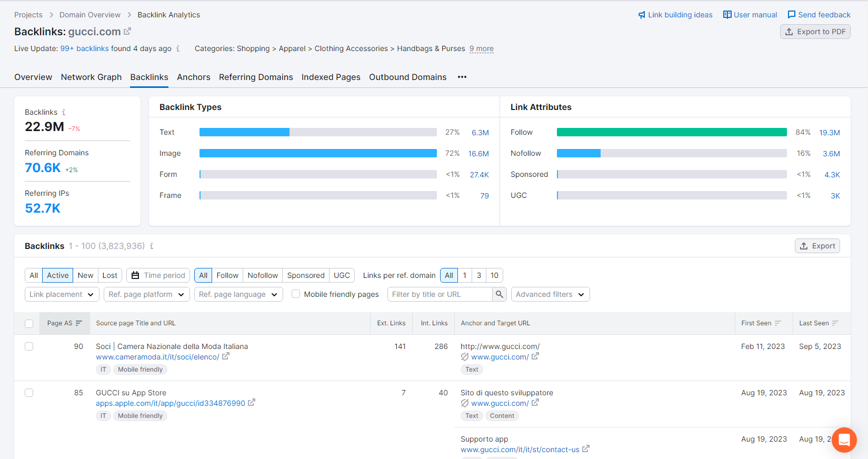Open the Ref. page language dropdown

coord(238,294)
